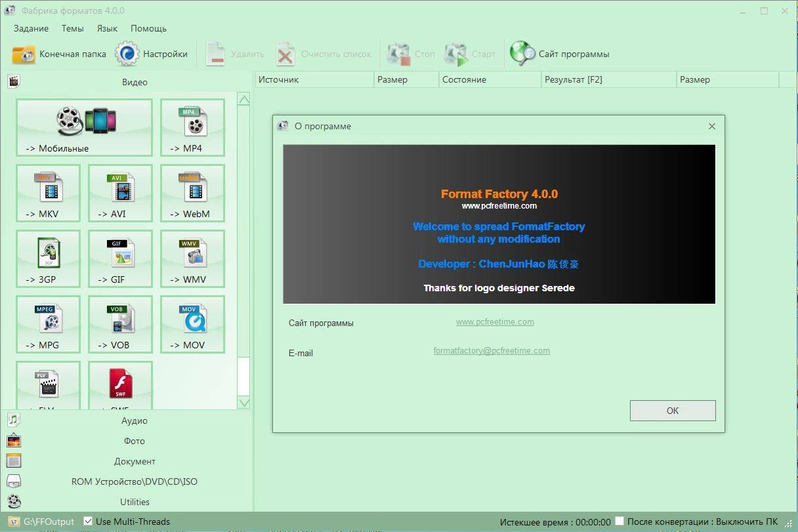Click the Результат [F2] column header

609,79
